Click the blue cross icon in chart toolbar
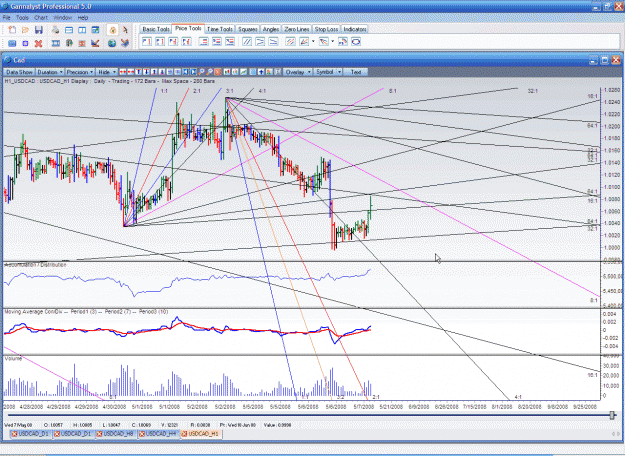Viewport: 625px width, 456px height. pyautogui.click(x=261, y=72)
